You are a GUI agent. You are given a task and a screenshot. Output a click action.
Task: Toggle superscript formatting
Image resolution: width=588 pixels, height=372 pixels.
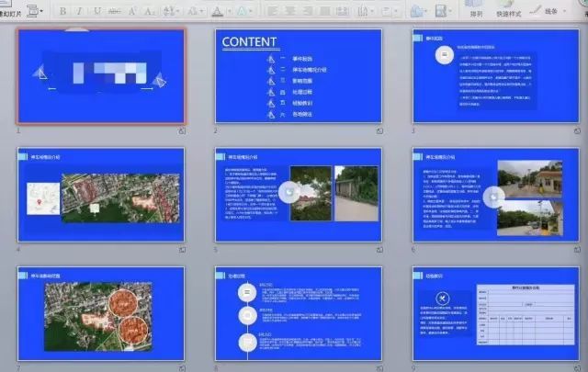coord(132,11)
